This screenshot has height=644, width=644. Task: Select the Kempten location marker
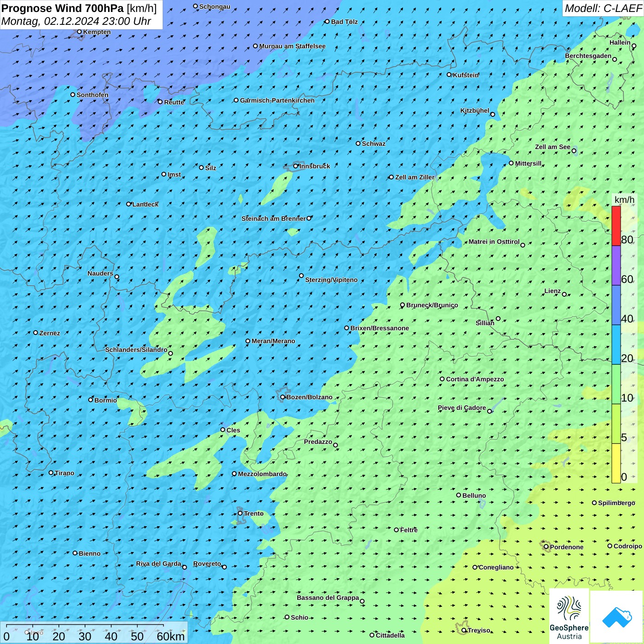tap(80, 32)
